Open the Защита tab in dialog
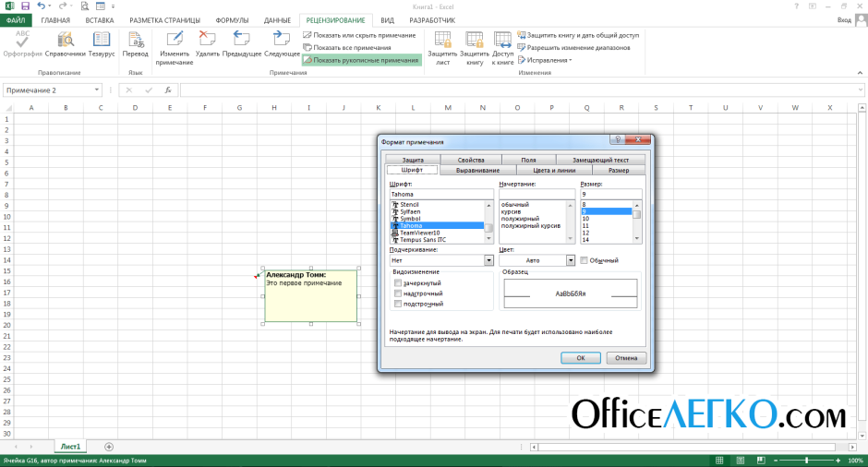 pyautogui.click(x=413, y=160)
